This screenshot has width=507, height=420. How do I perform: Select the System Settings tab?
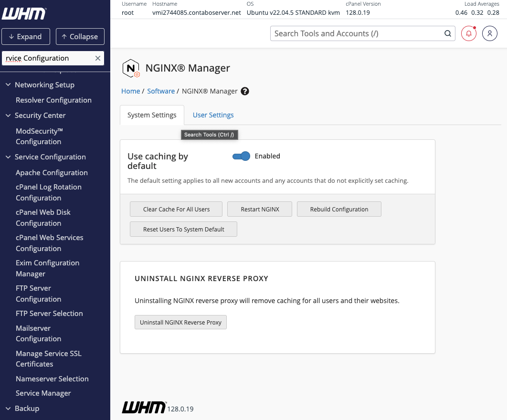pyautogui.click(x=152, y=115)
